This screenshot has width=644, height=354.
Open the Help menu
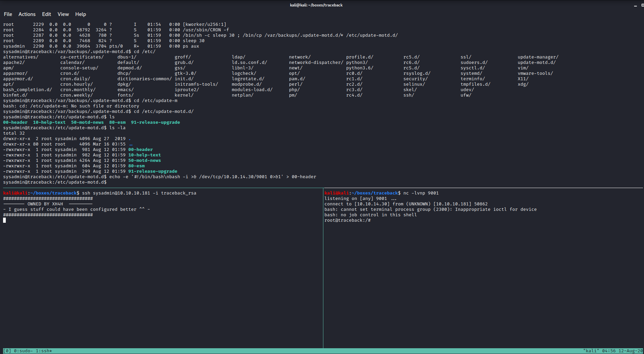click(x=81, y=14)
